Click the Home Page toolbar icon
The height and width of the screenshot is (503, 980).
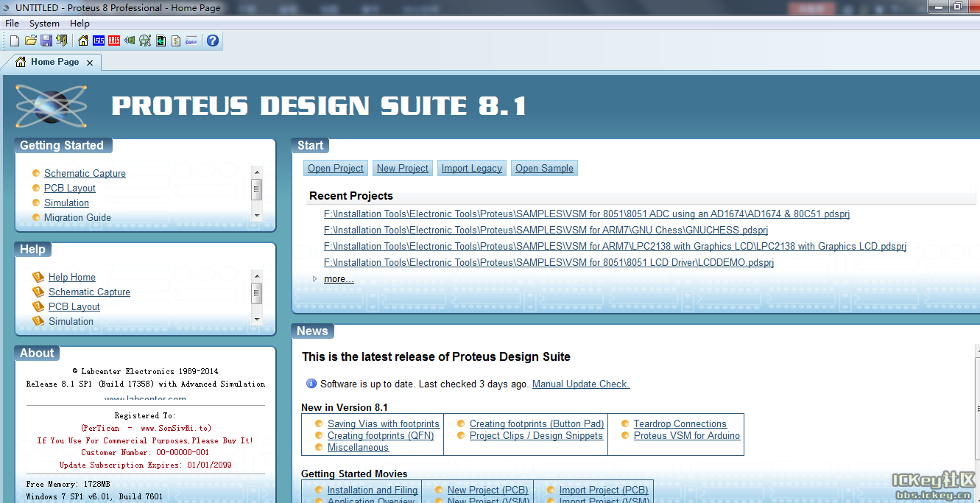(x=83, y=41)
